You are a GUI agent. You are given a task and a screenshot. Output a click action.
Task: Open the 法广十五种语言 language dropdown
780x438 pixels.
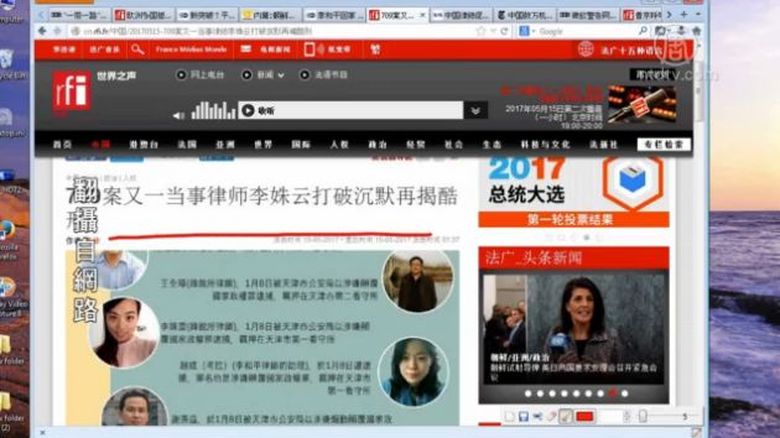(619, 48)
